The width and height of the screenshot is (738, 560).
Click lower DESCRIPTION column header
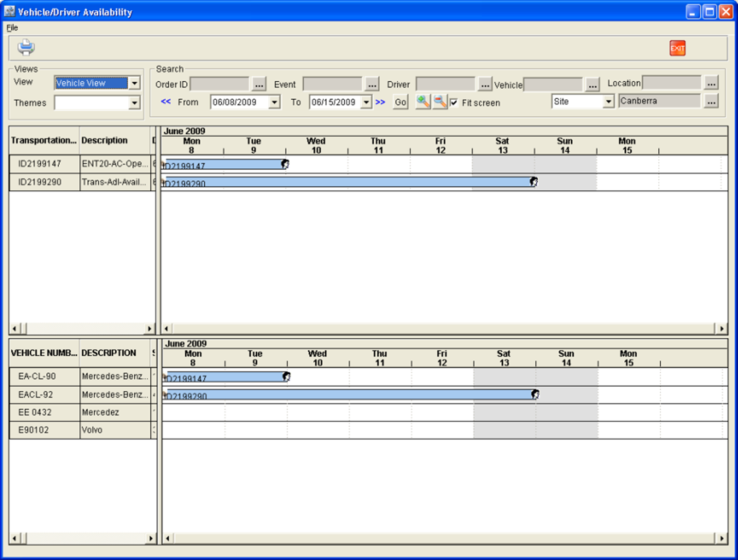[115, 353]
